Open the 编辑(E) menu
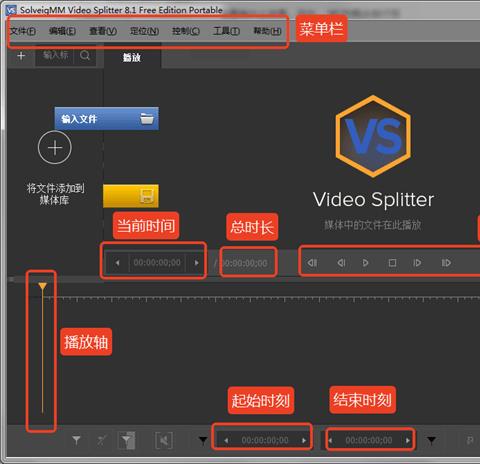Viewport: 480px width, 464px height. point(62,31)
